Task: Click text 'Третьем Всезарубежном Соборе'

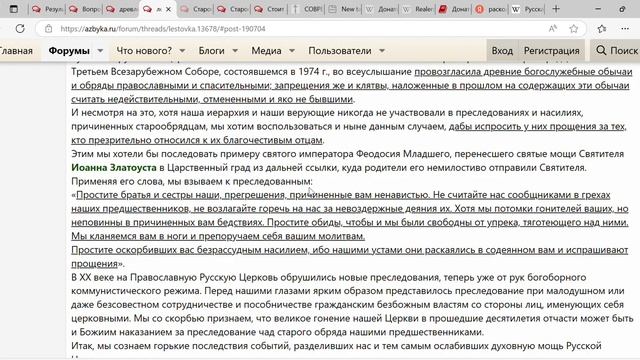Action: tap(146, 72)
